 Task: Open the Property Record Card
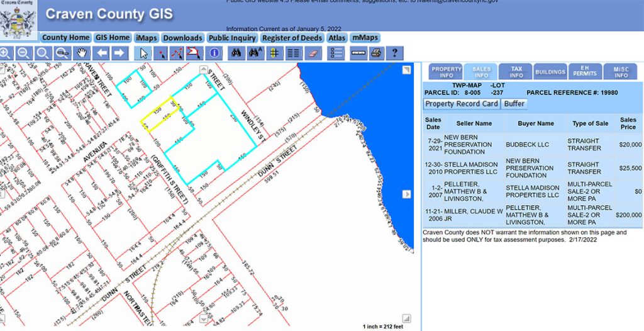coord(462,104)
